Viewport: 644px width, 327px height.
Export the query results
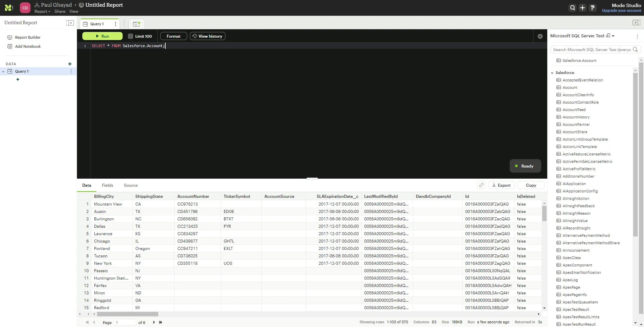click(x=501, y=185)
